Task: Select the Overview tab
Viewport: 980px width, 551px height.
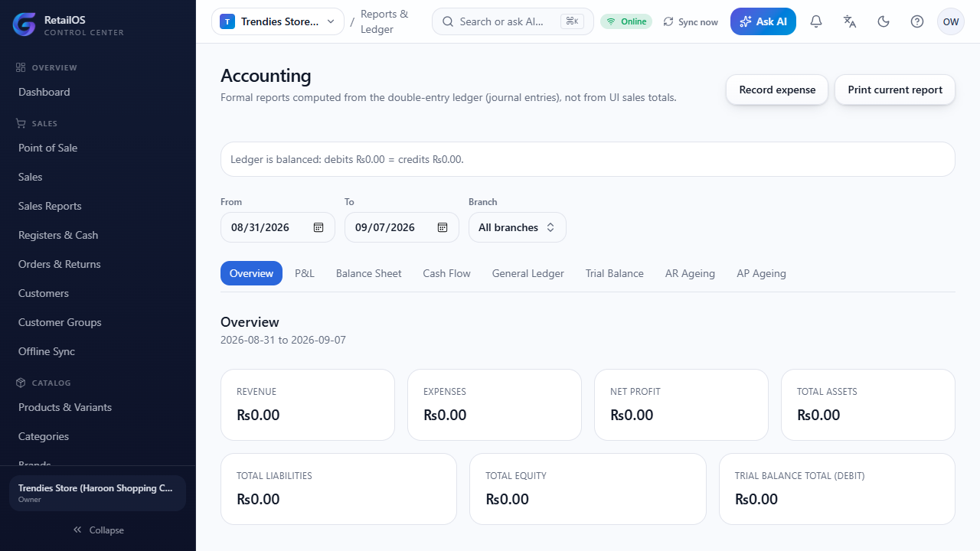Action: [251, 273]
